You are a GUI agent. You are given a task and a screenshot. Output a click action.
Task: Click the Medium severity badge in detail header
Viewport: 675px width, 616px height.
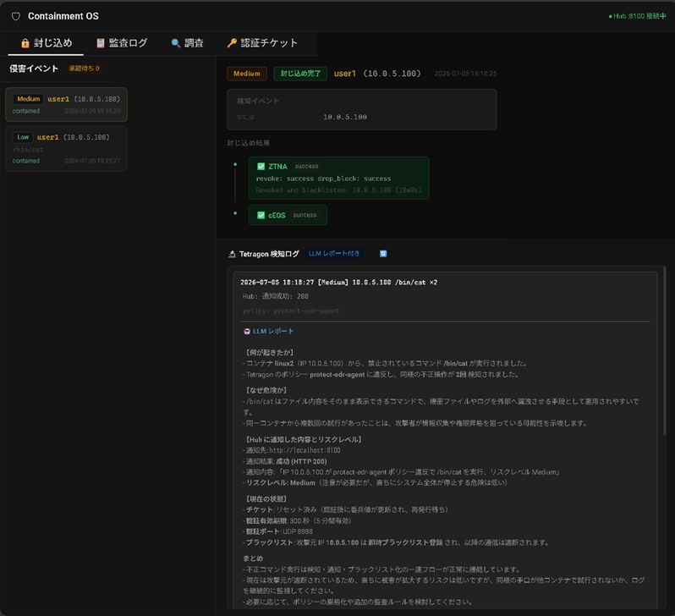point(247,74)
